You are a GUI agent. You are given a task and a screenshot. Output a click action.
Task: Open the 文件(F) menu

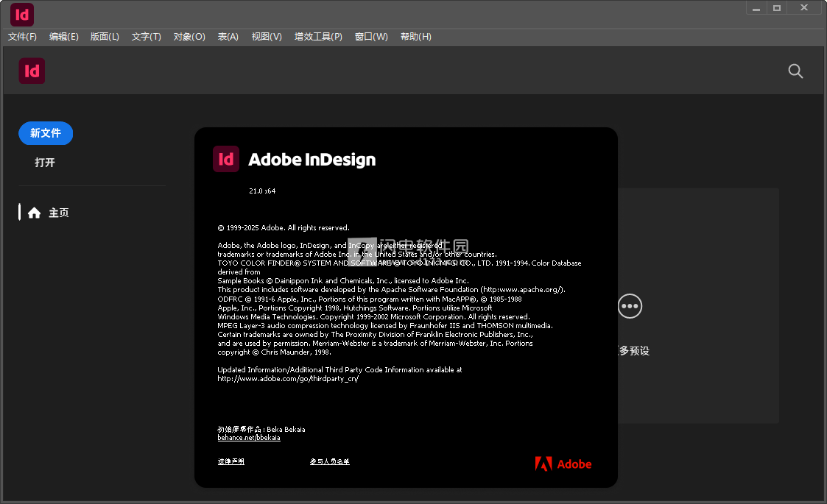tap(22, 37)
